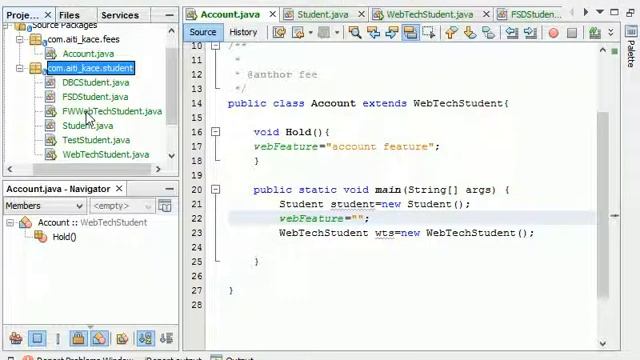Open Members view dropdown in Navigator
This screenshot has height=360, width=640.
coord(45,206)
